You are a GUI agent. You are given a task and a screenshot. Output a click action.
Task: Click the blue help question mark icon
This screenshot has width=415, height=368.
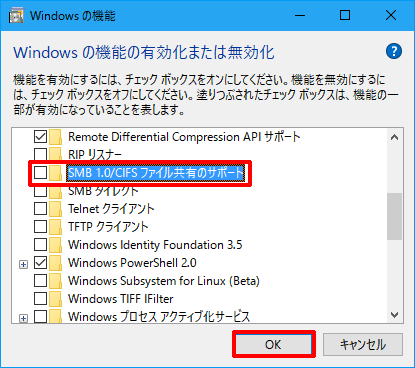394,51
